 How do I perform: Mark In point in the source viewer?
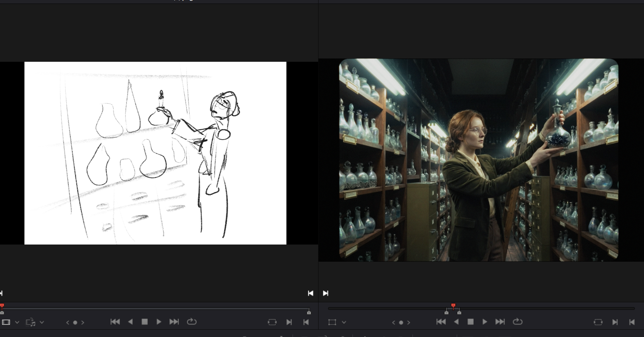(289, 322)
